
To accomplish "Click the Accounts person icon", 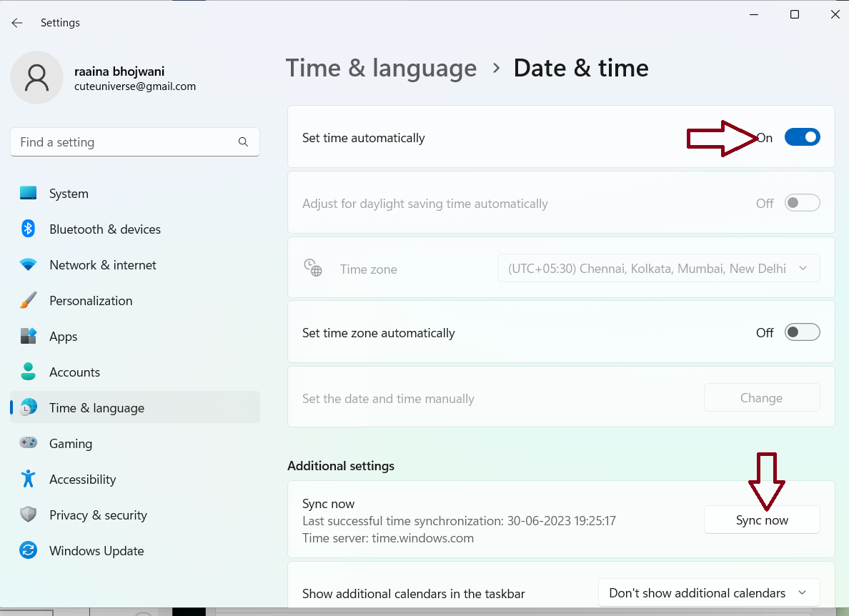I will click(29, 372).
